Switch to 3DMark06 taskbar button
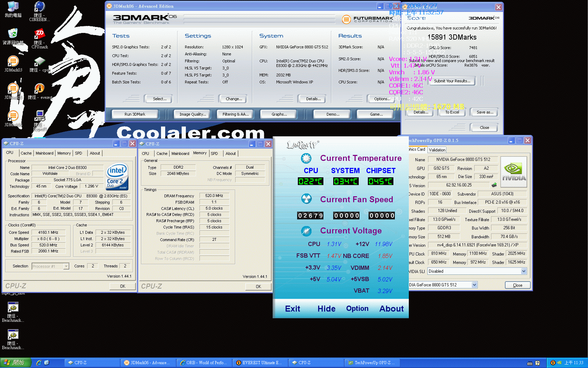Viewport: 588px width, 368px height. pos(148,363)
